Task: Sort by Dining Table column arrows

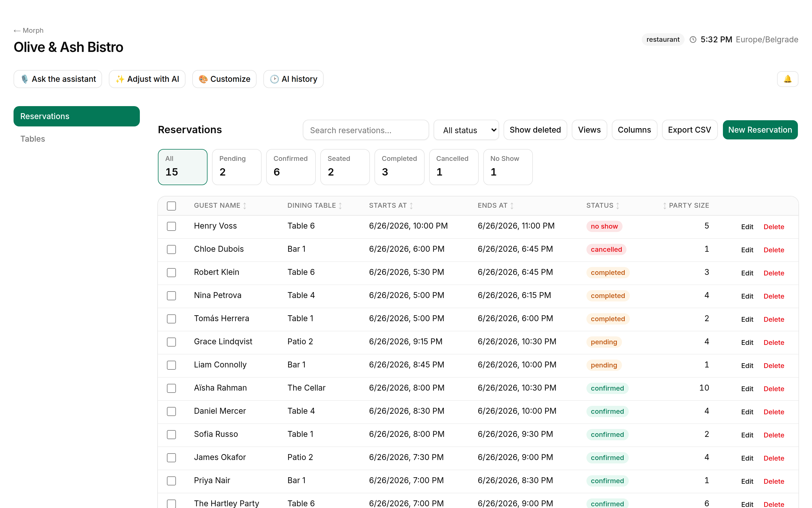Action: click(x=340, y=206)
